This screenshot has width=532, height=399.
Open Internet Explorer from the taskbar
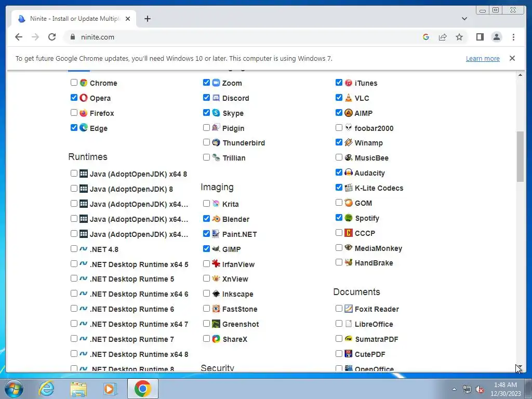(x=46, y=389)
